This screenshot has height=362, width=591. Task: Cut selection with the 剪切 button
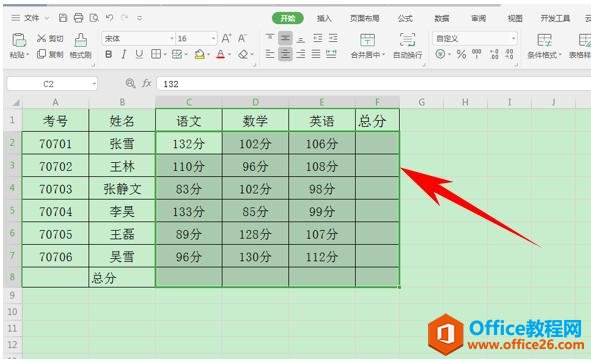[x=50, y=38]
